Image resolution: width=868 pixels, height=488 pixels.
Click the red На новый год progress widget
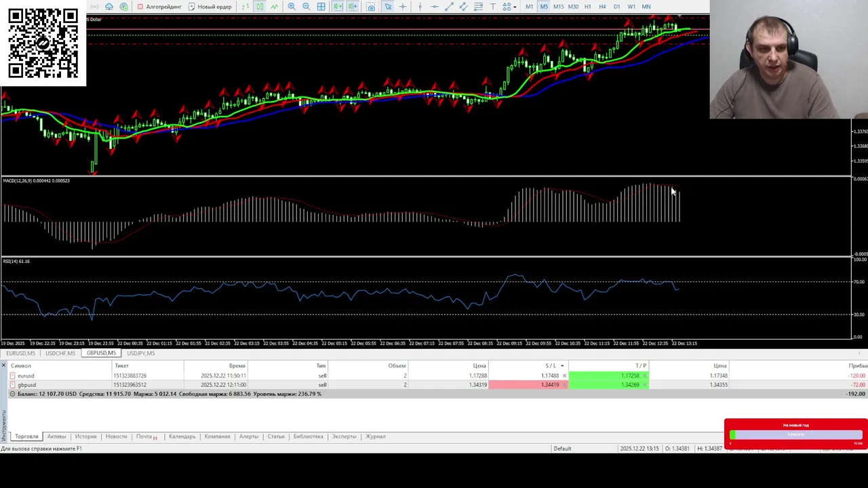[x=795, y=434]
